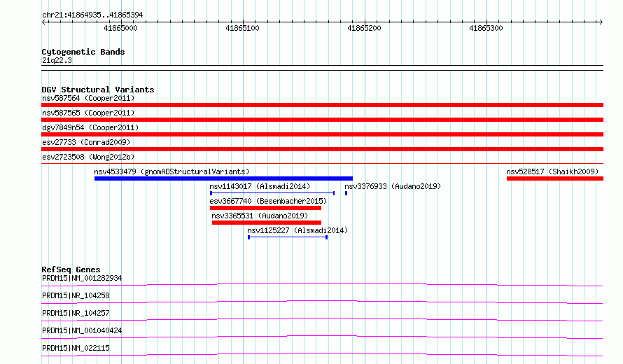Click the nsv587565 (Cooper2011) red variant bar
The height and width of the screenshot is (364, 623).
(x=322, y=120)
